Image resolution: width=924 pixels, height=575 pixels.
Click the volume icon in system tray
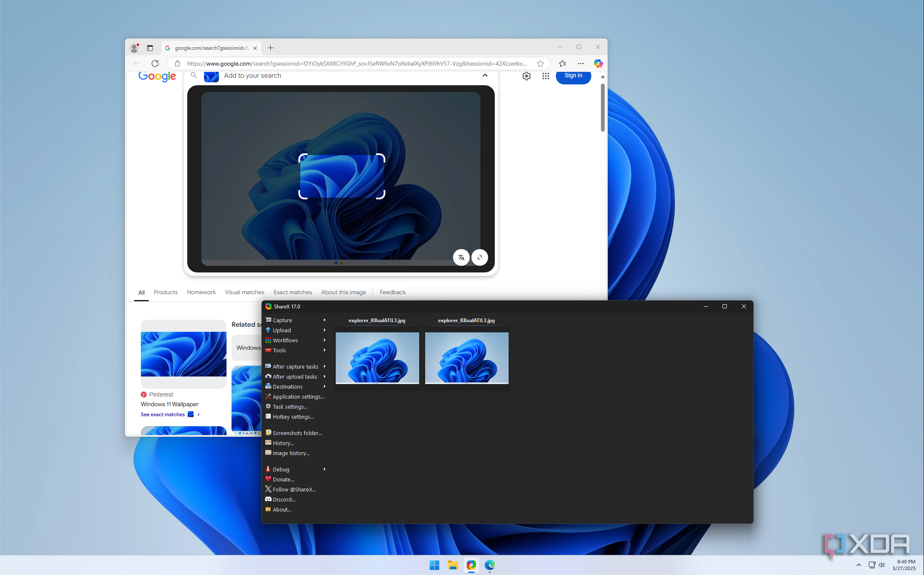[x=882, y=565]
